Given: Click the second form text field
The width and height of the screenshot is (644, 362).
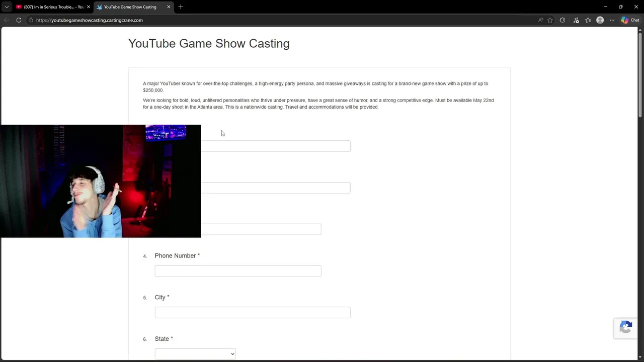Looking at the screenshot, I should (275, 188).
